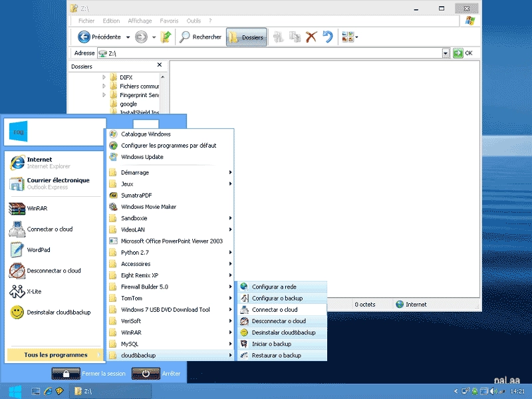Expand the Jeux submenu
This screenshot has height=399, width=532.
(170, 184)
